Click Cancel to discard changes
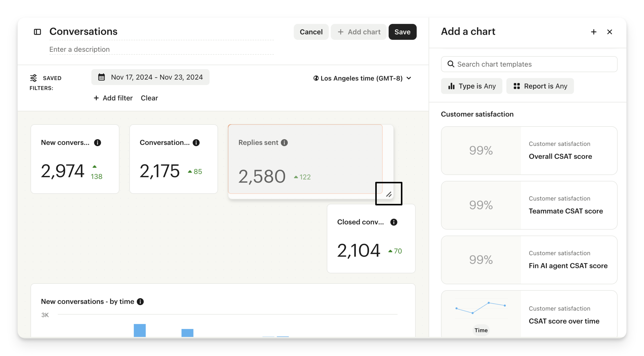Viewport: 644px width, 356px height. [x=311, y=32]
